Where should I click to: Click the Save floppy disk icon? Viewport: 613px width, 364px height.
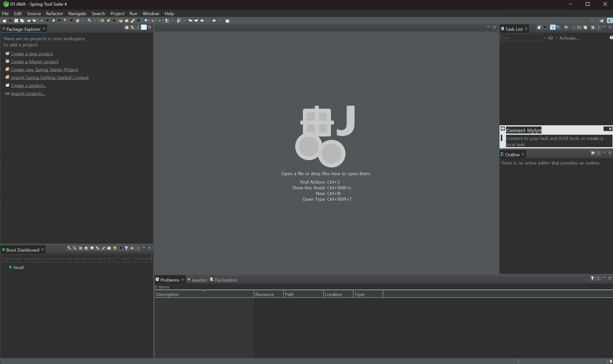coord(16,21)
